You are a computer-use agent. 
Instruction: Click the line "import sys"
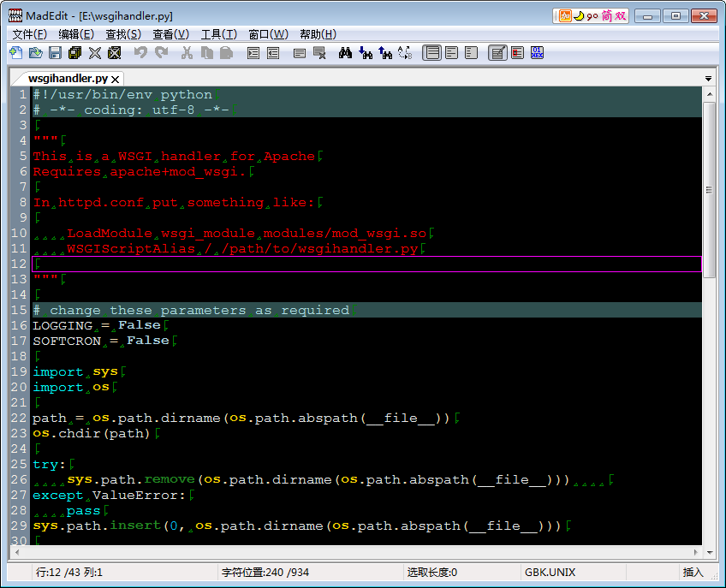pos(75,371)
